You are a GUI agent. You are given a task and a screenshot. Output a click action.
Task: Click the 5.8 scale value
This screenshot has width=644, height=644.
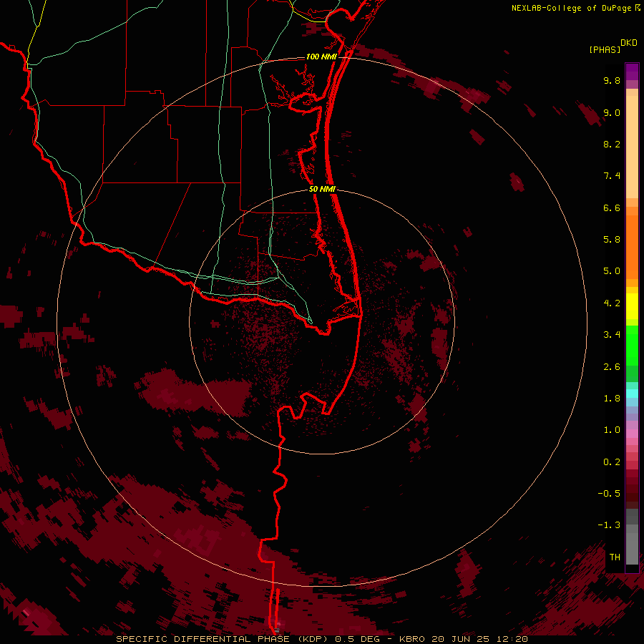pos(612,240)
